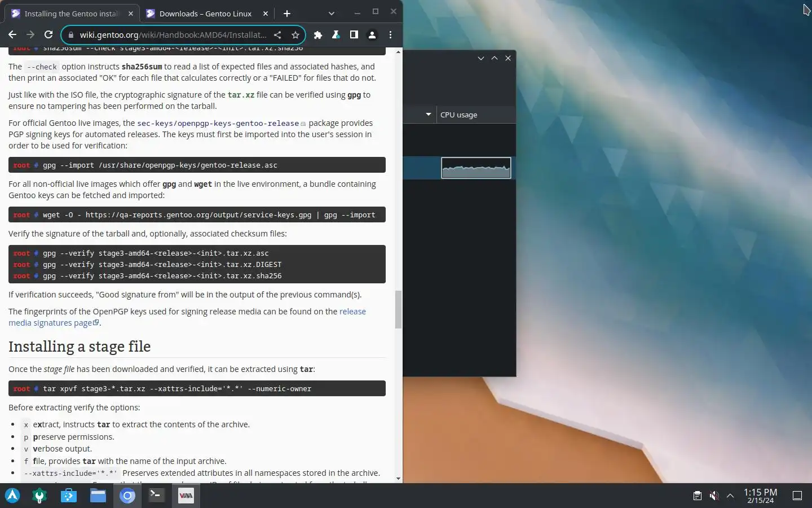Click the show desktop button

797,496
